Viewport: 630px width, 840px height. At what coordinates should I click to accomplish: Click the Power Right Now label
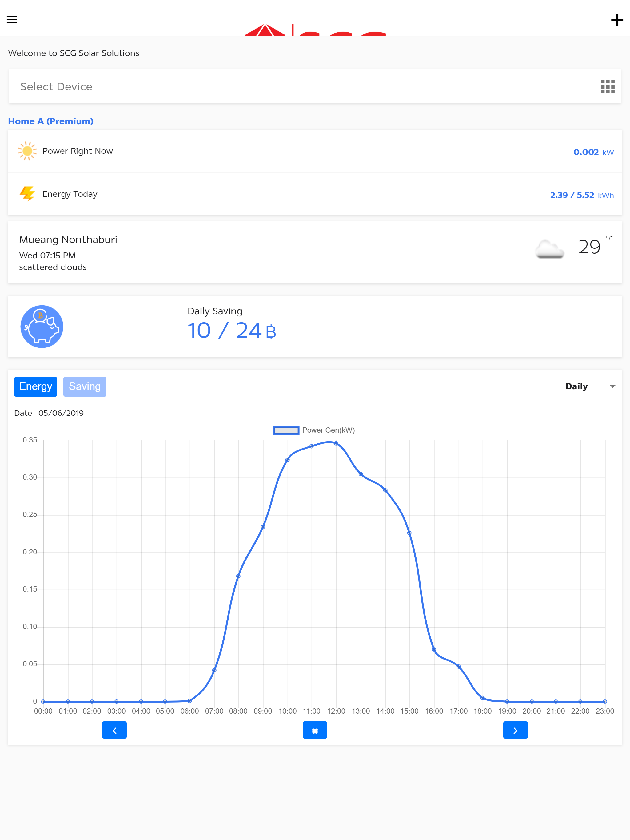(x=78, y=151)
